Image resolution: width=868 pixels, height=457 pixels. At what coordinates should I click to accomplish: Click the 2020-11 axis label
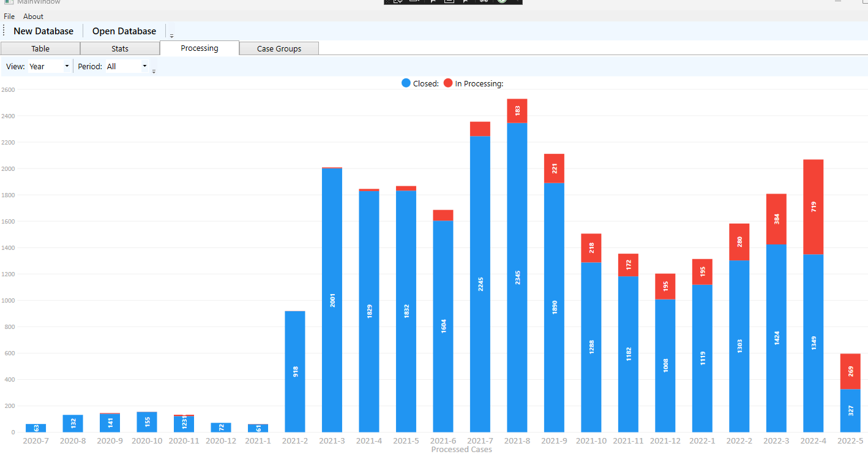pyautogui.click(x=184, y=440)
